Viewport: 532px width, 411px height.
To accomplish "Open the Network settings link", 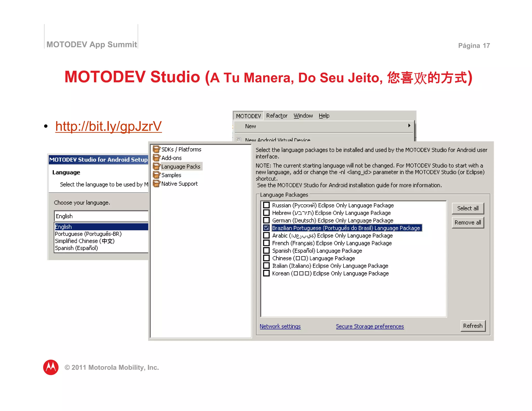I will 280,326.
